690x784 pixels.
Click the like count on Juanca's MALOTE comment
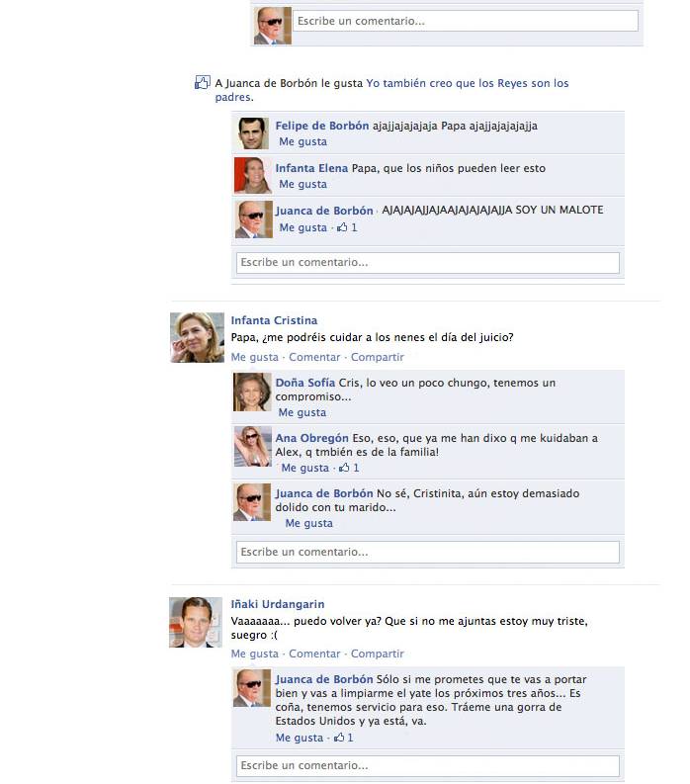(x=347, y=227)
